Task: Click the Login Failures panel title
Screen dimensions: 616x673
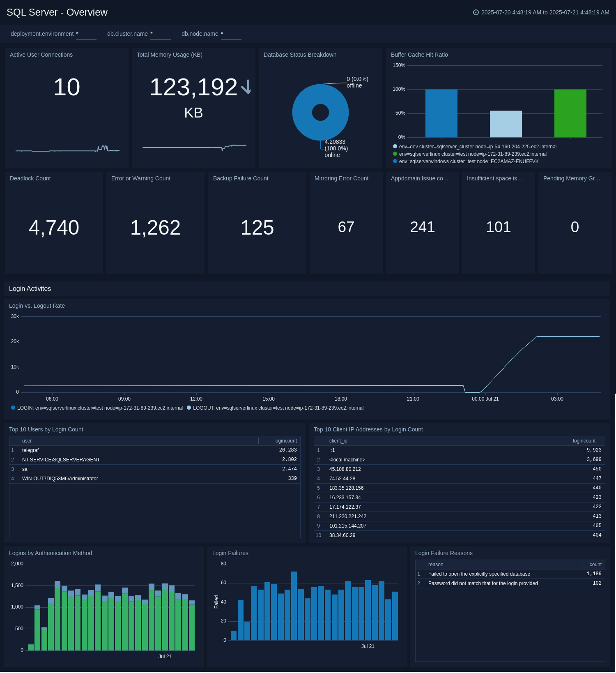Action: (230, 553)
